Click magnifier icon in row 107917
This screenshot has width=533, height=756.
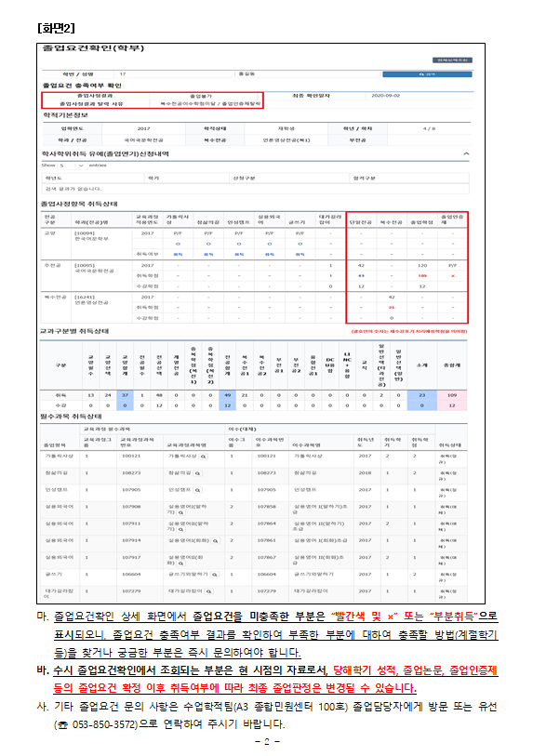click(180, 564)
